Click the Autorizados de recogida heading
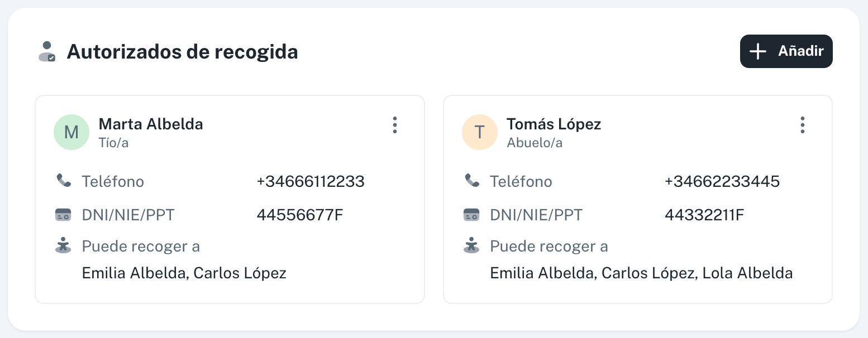The width and height of the screenshot is (868, 338). [x=183, y=52]
